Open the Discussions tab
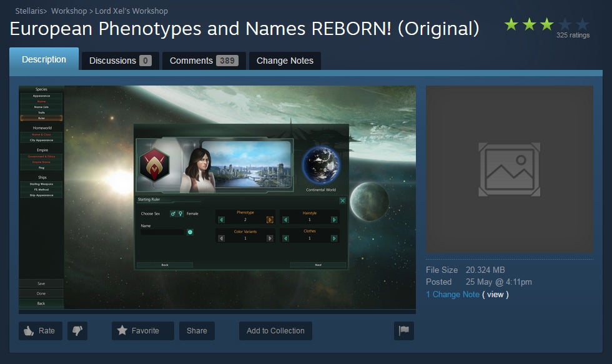 (x=120, y=61)
